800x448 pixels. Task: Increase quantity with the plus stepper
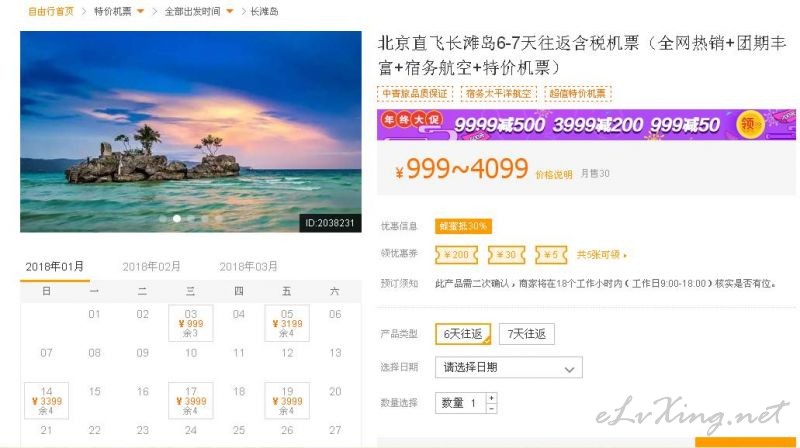[x=491, y=397]
